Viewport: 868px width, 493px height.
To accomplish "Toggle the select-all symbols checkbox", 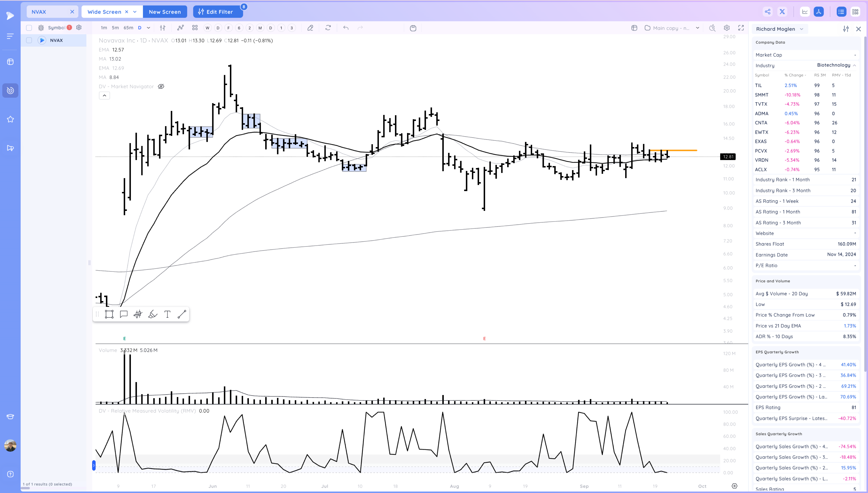I will 29,28.
